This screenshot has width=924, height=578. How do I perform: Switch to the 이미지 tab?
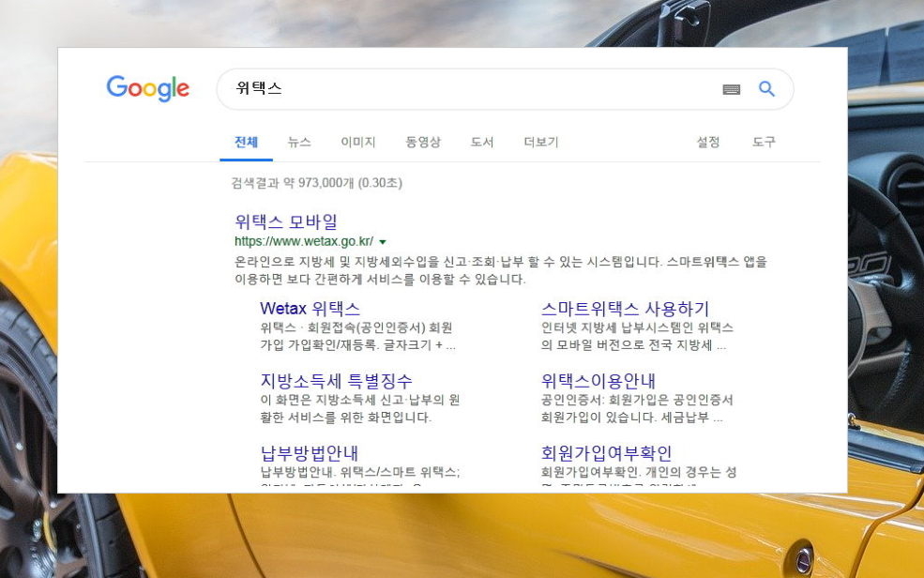pos(357,142)
